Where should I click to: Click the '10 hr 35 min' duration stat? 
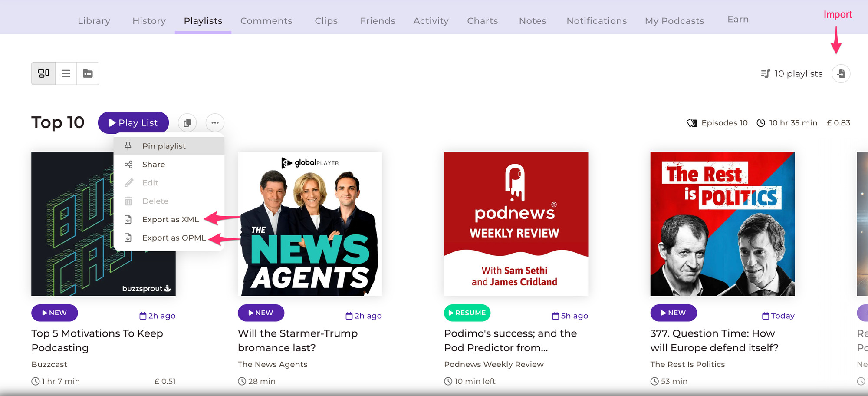coord(787,123)
